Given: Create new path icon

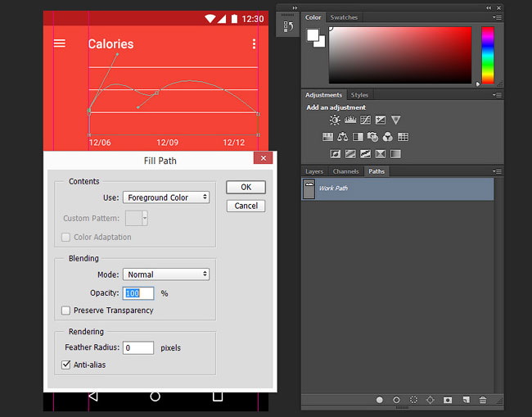Looking at the screenshot, I should pyautogui.click(x=467, y=400).
